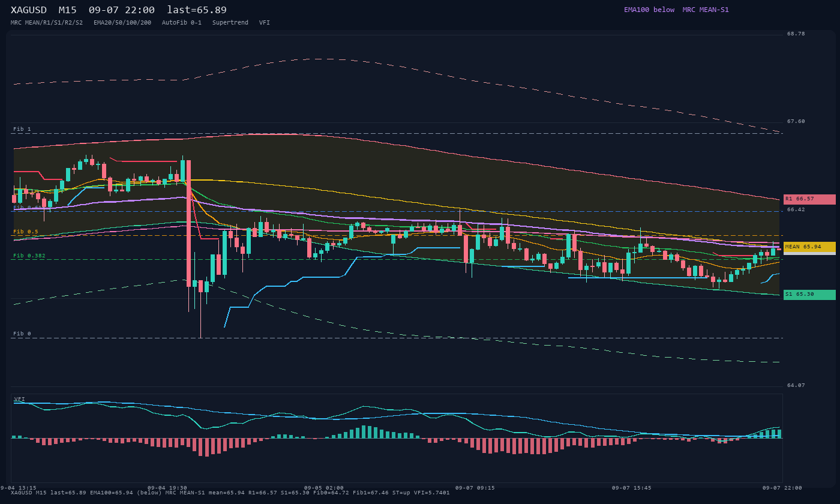Click the Fib 0.5 level label

(26, 232)
